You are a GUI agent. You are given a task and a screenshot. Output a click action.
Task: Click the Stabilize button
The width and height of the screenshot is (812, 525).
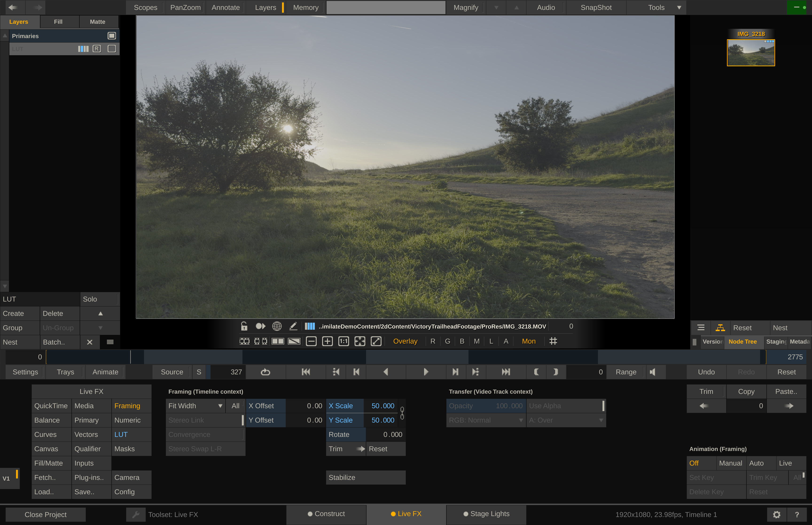[365, 477]
